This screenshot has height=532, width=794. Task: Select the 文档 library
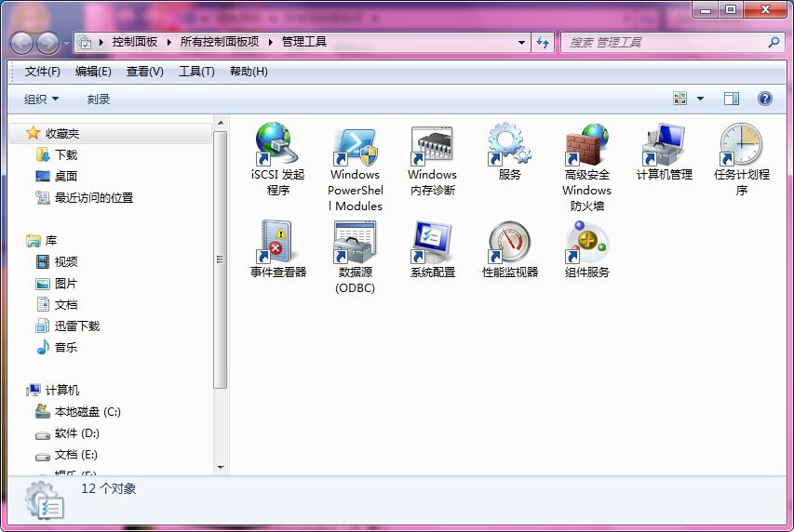click(x=57, y=305)
